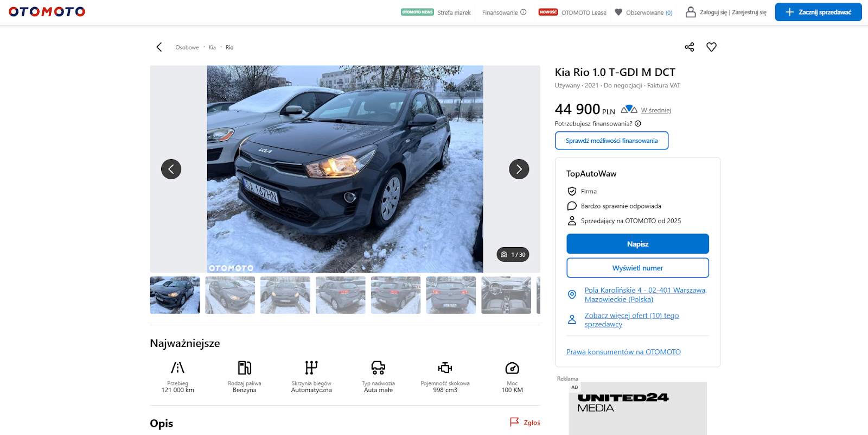Click the Auta małe body type value
This screenshot has height=435, width=868.
pos(378,390)
